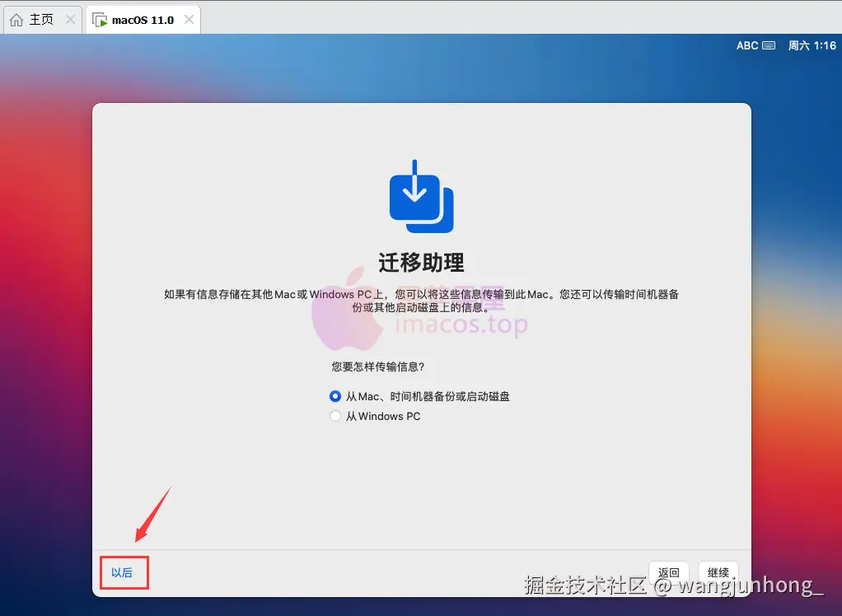Screen dimensions: 842x616
Task: Select the 从 Windows PC transfer option
Action: coord(335,416)
